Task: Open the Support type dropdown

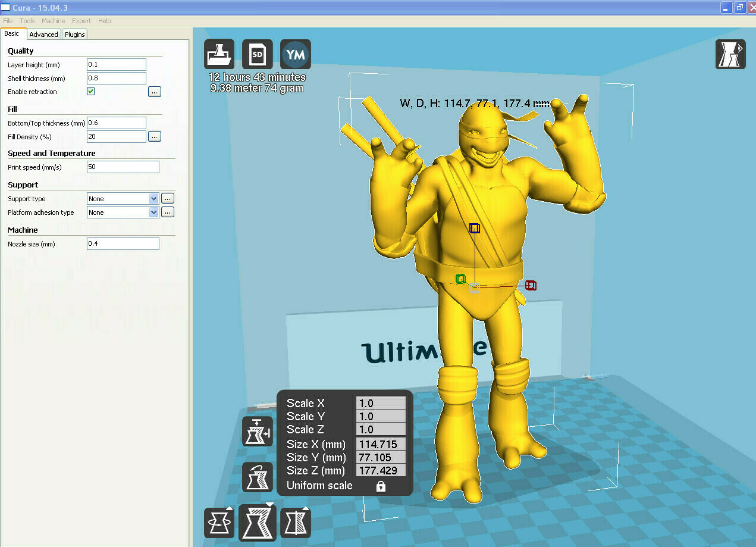Action: click(x=152, y=198)
